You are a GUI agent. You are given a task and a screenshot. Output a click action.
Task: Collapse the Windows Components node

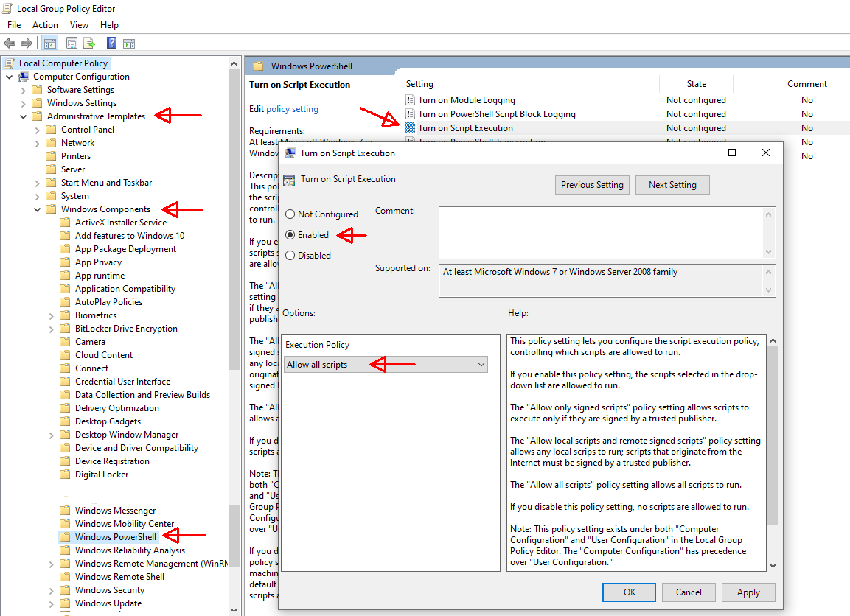[38, 210]
